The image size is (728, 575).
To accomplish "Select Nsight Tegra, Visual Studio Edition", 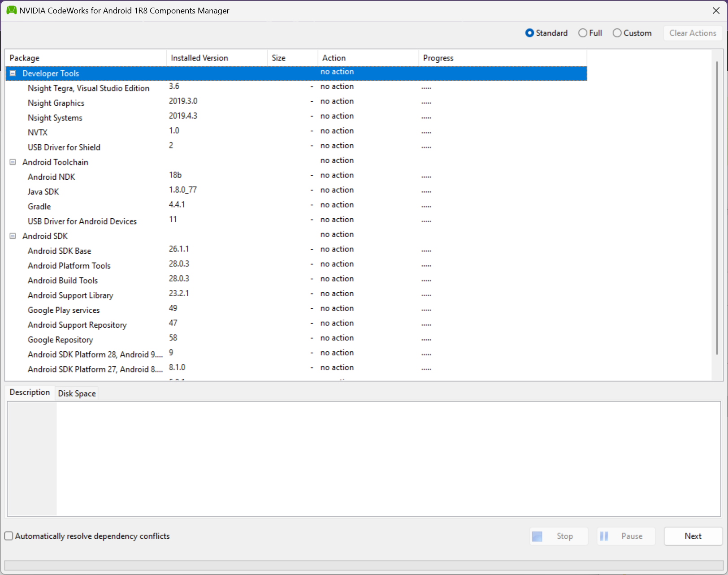I will (x=88, y=88).
